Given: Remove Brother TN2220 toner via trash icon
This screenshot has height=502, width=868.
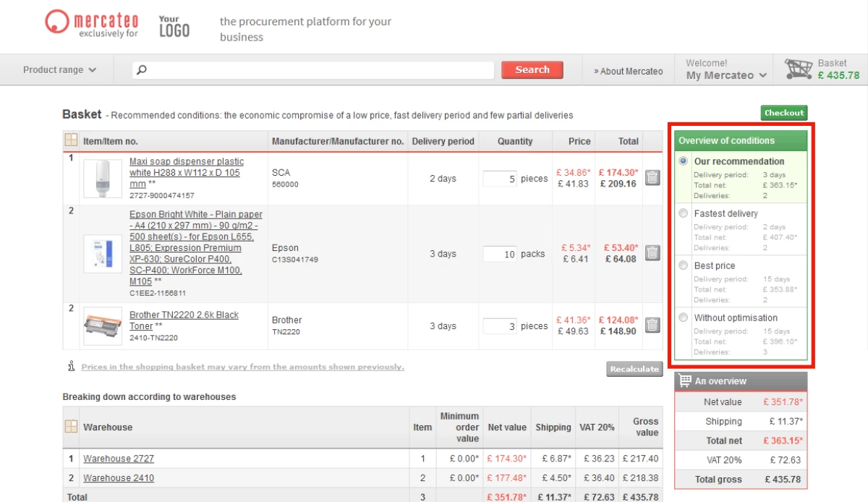Looking at the screenshot, I should coord(652,326).
